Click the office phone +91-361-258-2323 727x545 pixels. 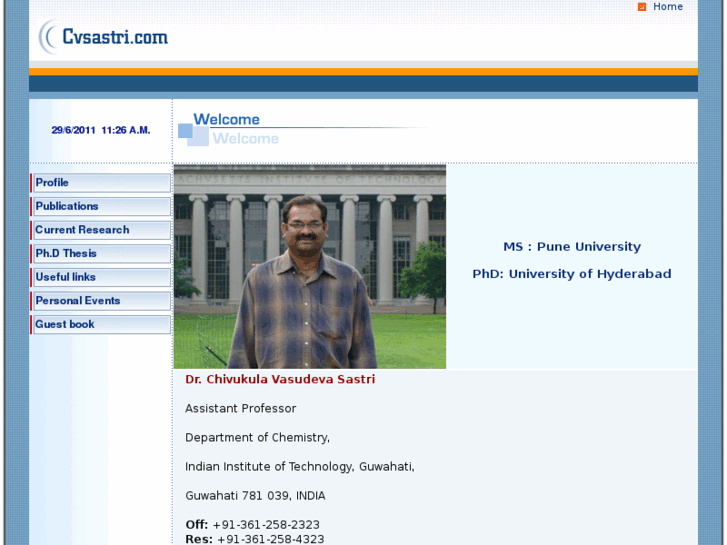[x=266, y=525]
